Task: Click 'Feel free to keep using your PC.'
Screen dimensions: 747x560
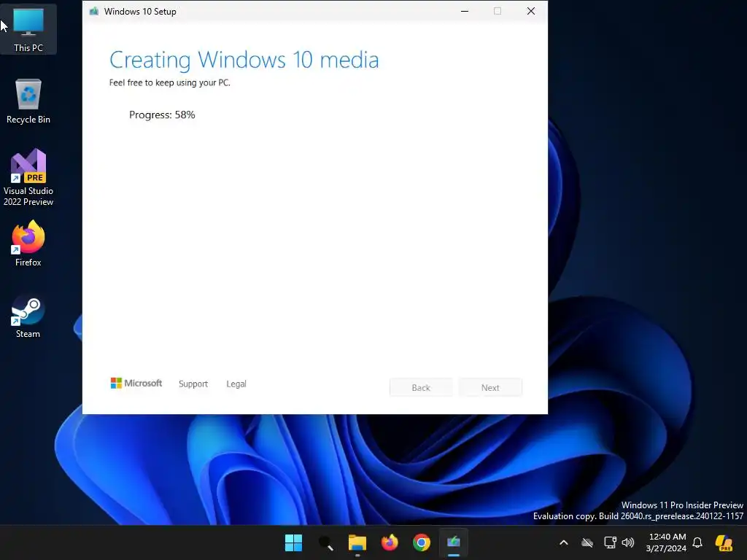Action: pyautogui.click(x=169, y=83)
